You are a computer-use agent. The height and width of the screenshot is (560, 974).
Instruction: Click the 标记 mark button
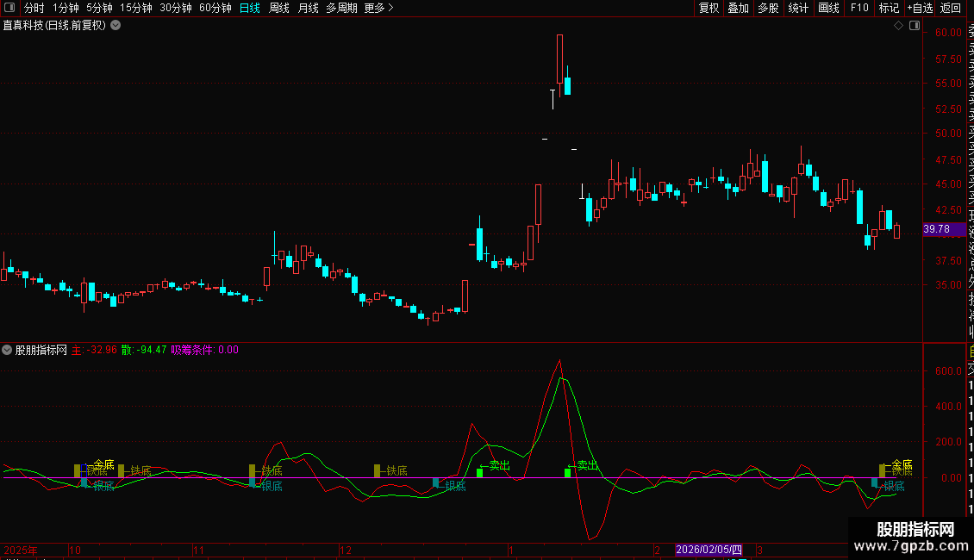click(889, 8)
